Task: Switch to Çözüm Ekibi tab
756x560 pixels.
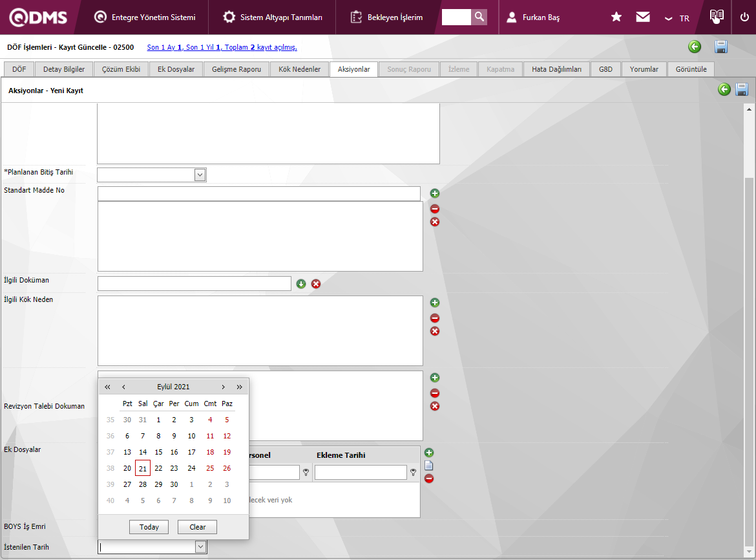Action: point(121,69)
